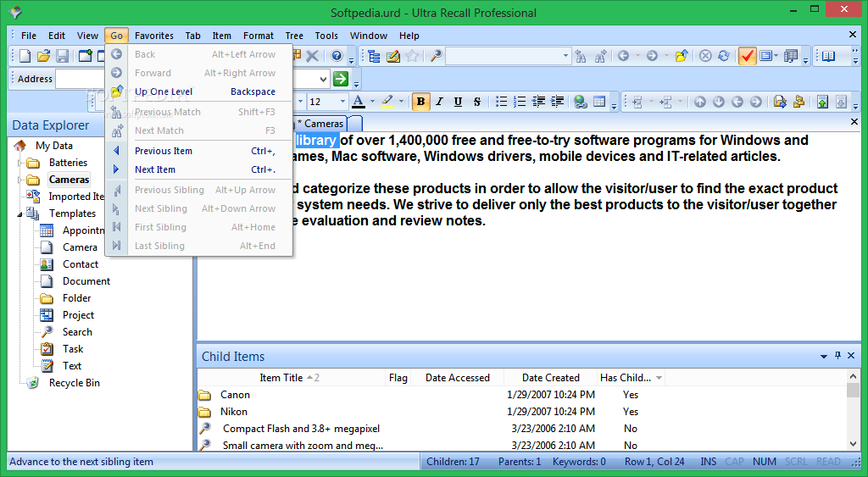Viewport: 868px width, 477px height.
Task: Choose Next Item in Go menu
Action: [200, 170]
